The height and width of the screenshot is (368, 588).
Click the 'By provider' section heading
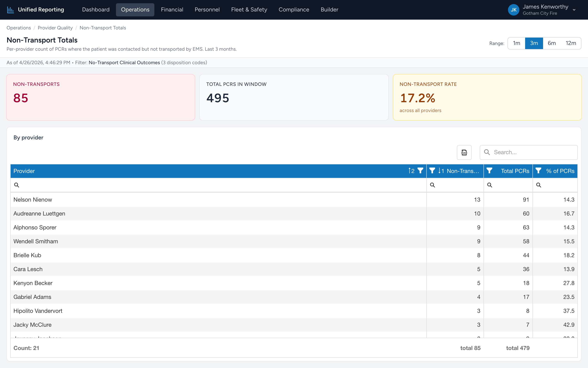pos(28,138)
